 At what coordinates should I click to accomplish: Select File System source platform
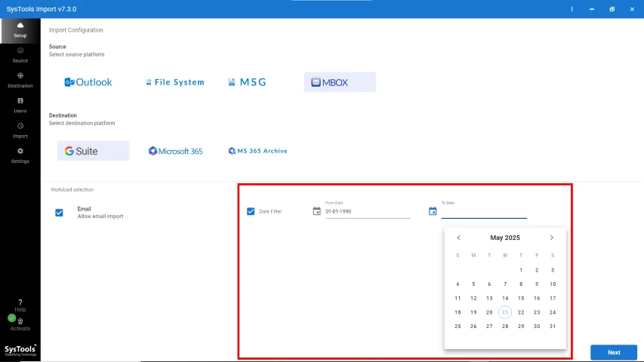175,82
